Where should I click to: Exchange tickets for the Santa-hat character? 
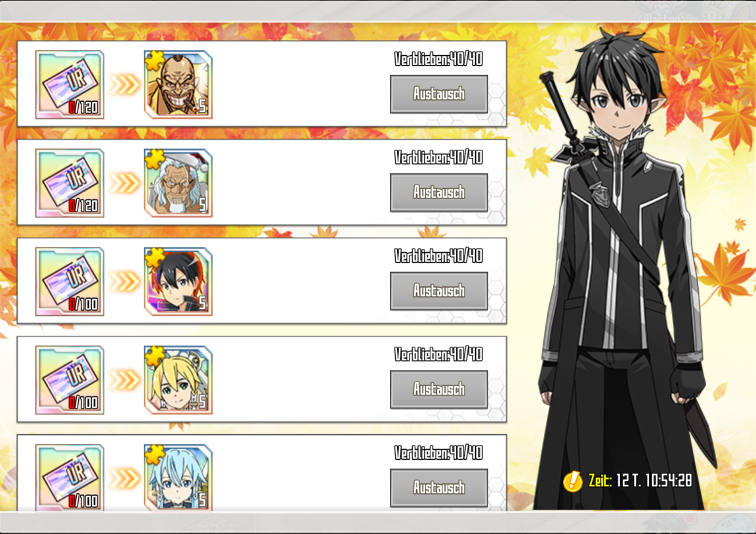point(439,192)
